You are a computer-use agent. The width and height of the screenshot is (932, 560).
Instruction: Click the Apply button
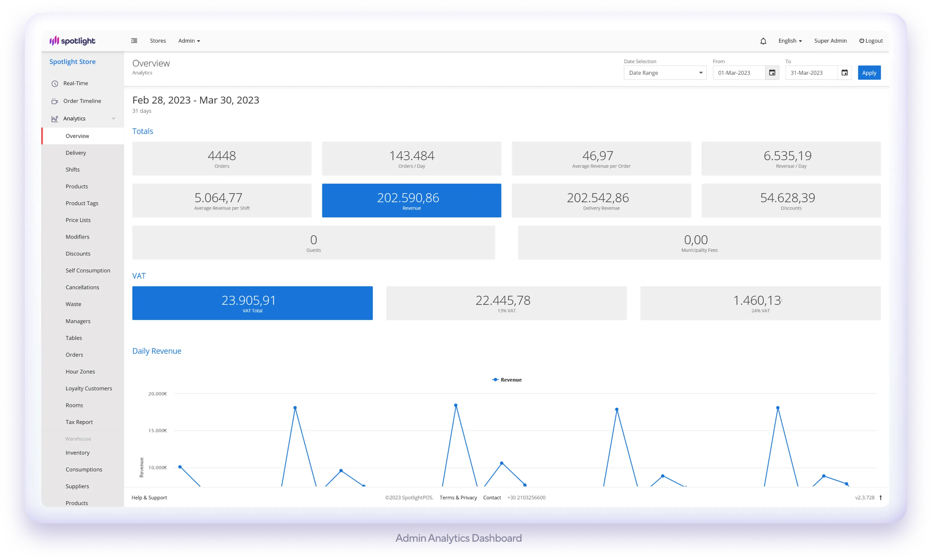click(869, 73)
